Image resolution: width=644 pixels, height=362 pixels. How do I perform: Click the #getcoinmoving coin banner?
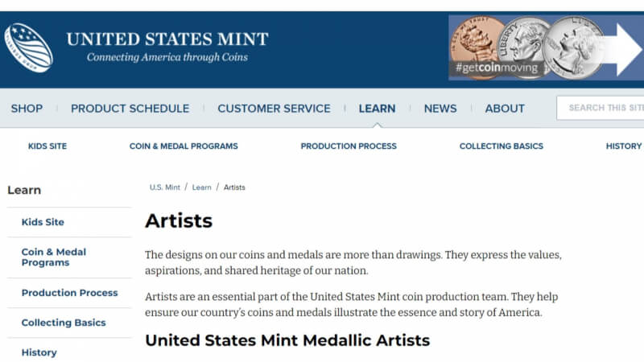[x=546, y=47]
